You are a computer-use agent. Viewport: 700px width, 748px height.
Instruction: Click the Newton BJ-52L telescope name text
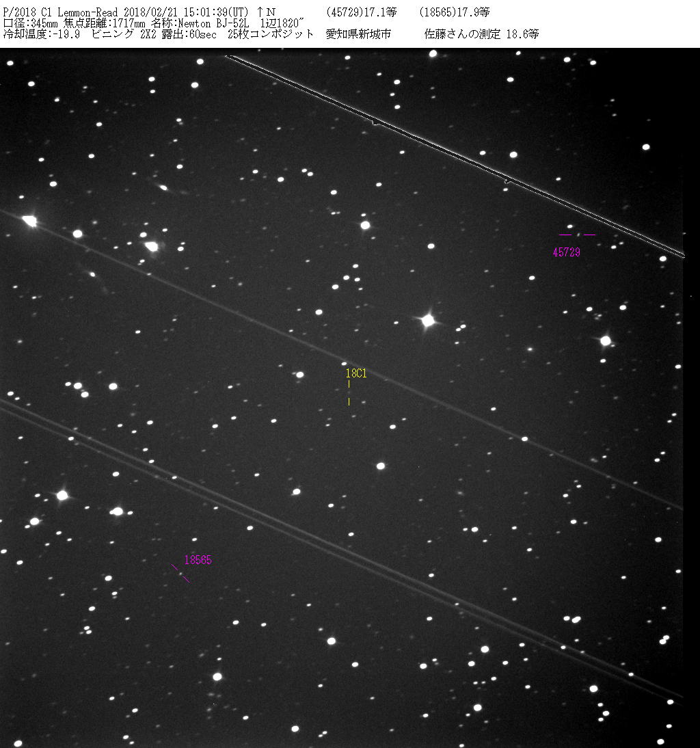215,23
